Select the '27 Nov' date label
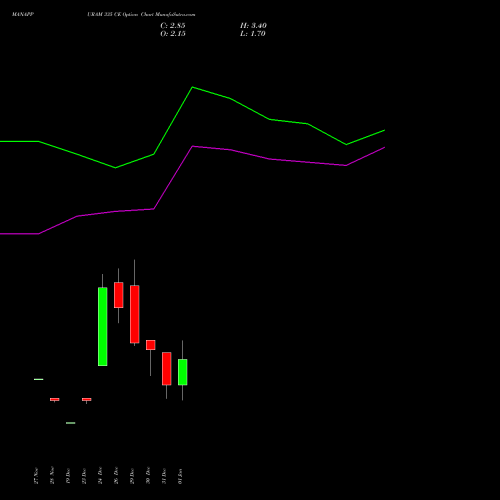The width and height of the screenshot is (500, 500). [x=36, y=476]
